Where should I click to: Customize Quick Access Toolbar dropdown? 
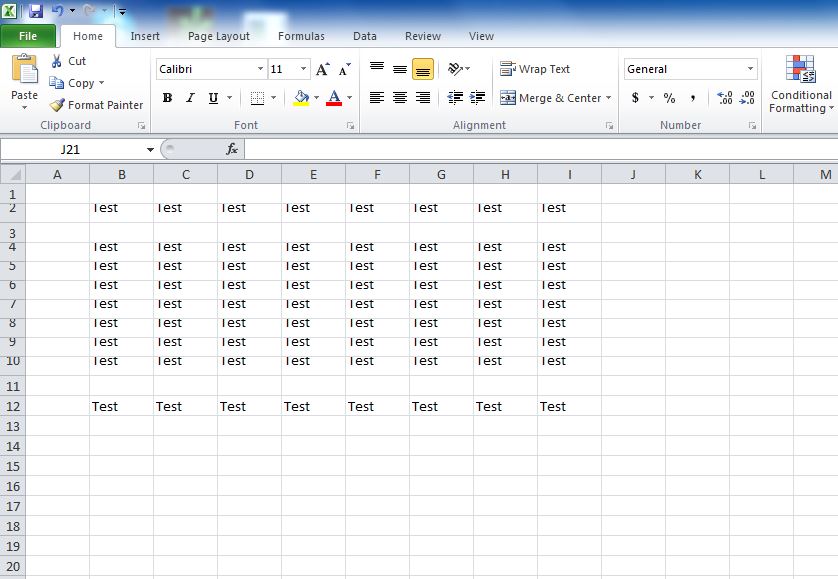pyautogui.click(x=122, y=11)
